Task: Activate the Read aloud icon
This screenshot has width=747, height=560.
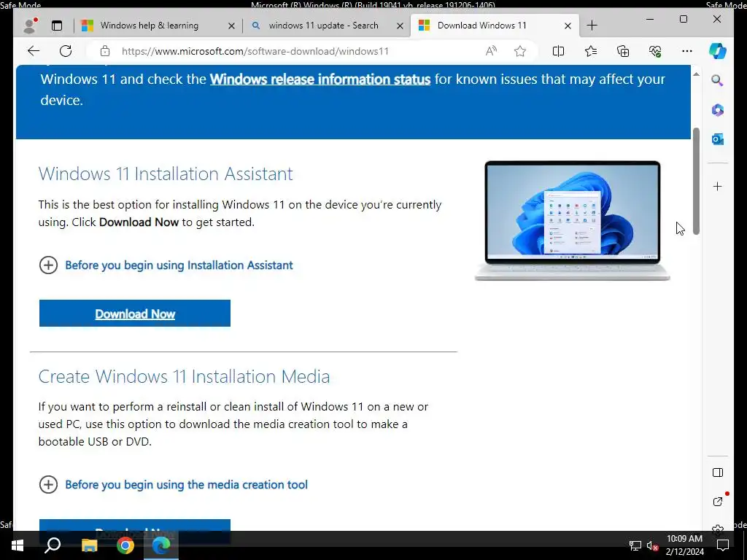Action: click(491, 51)
